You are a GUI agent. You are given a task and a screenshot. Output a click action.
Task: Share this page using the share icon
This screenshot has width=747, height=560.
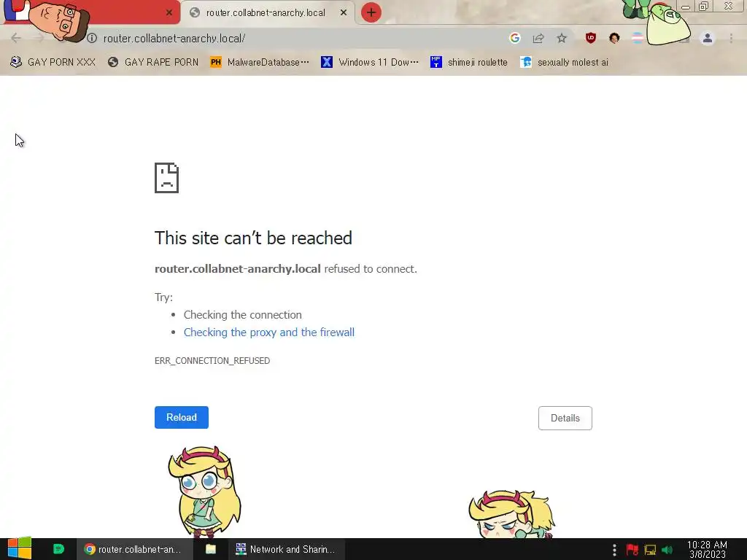coord(538,38)
